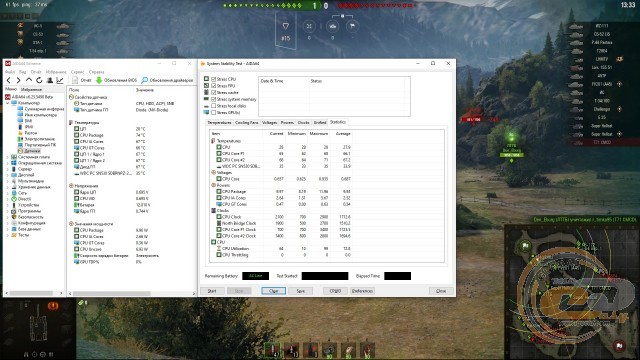Screen dimensions: 640x360
Task: Switch to the Unified tab
Action: pyautogui.click(x=320, y=122)
